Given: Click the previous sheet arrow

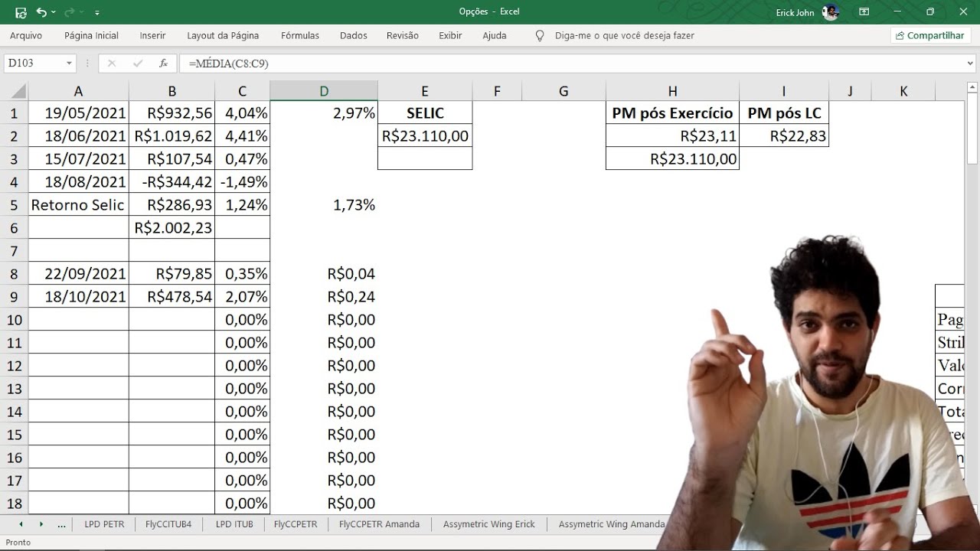Looking at the screenshot, I should coord(21,524).
